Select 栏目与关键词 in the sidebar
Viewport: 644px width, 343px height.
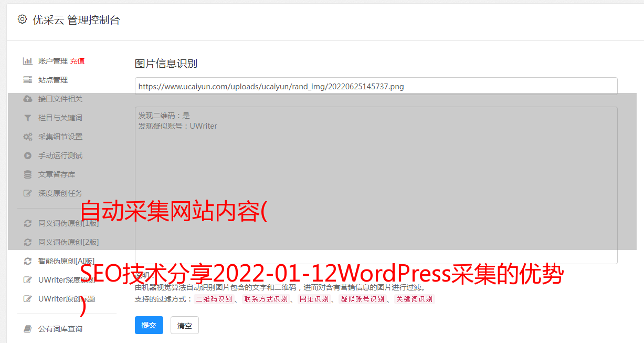(x=60, y=118)
